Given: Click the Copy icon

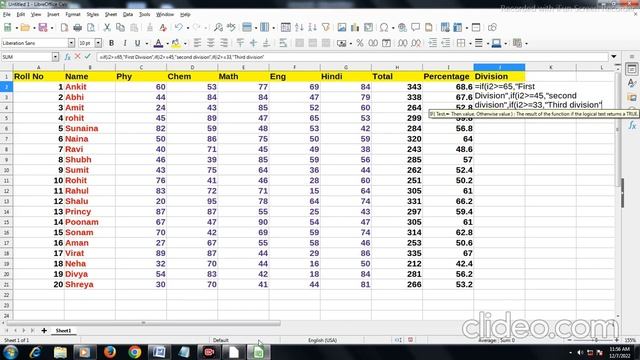Looking at the screenshot, I should coord(120,28).
